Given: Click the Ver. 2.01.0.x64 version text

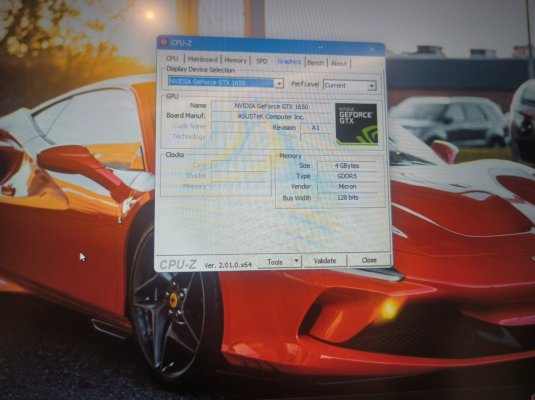Looking at the screenshot, I should 228,265.
